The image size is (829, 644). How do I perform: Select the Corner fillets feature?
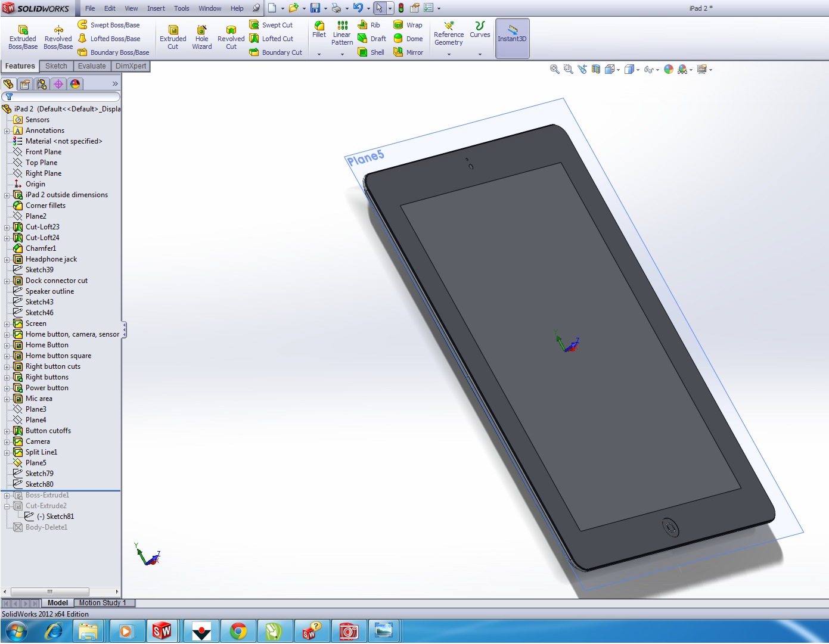[45, 206]
